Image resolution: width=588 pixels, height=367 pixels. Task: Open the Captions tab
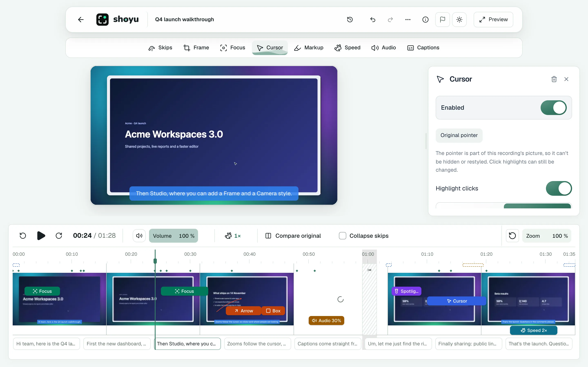pos(423,48)
